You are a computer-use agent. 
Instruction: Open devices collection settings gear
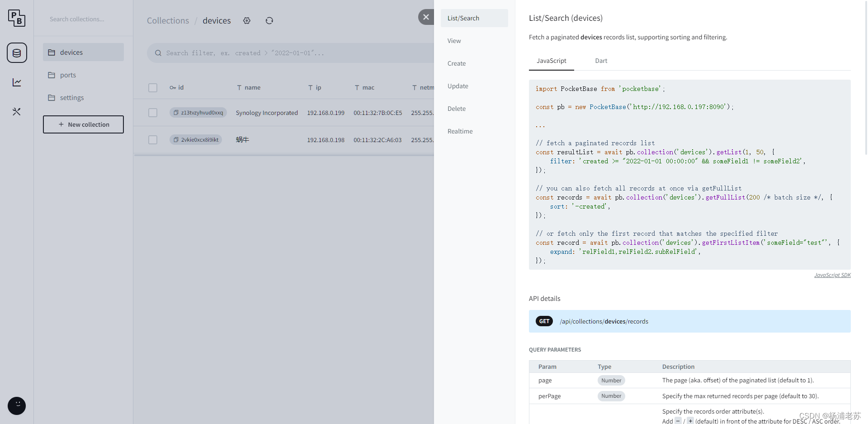[x=247, y=21]
